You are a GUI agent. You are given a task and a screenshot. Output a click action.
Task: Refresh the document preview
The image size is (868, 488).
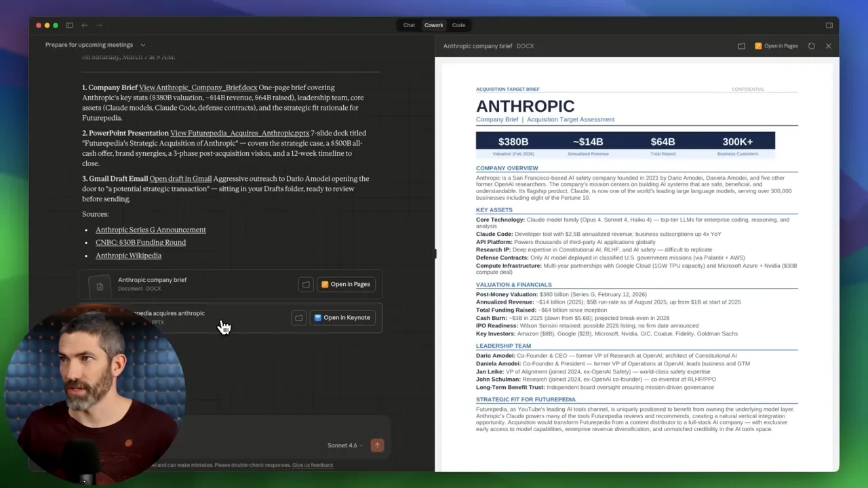tap(812, 46)
